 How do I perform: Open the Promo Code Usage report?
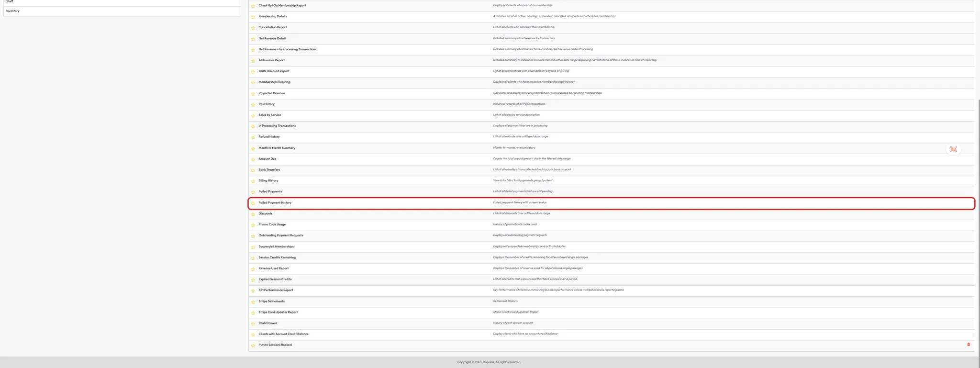tap(272, 224)
